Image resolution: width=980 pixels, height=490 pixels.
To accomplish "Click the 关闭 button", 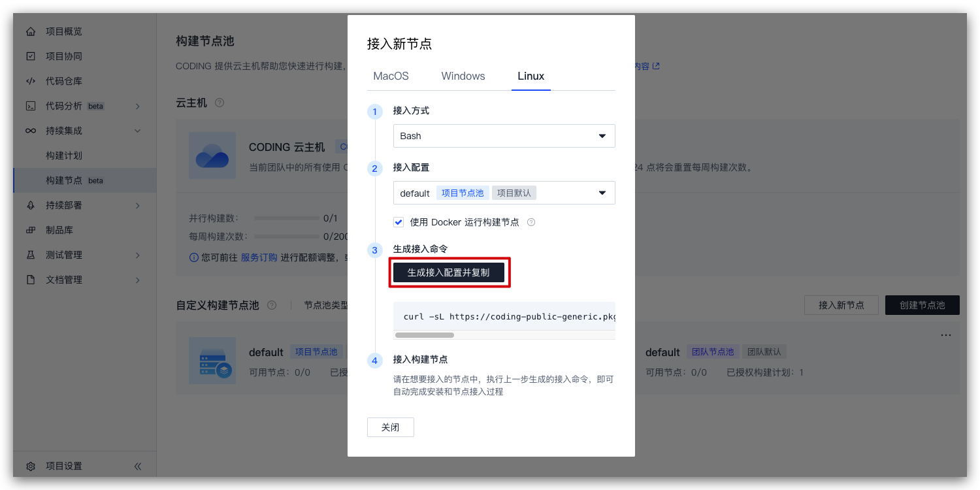I will 391,427.
